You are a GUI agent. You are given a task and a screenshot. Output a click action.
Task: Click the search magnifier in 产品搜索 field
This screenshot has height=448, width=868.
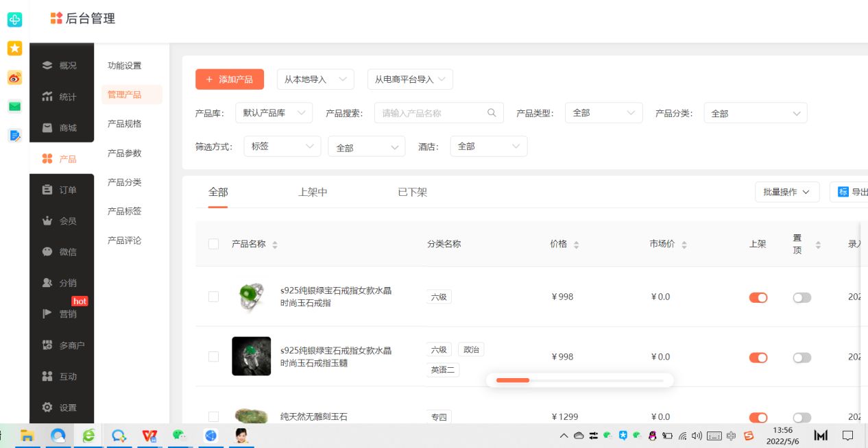[492, 112]
